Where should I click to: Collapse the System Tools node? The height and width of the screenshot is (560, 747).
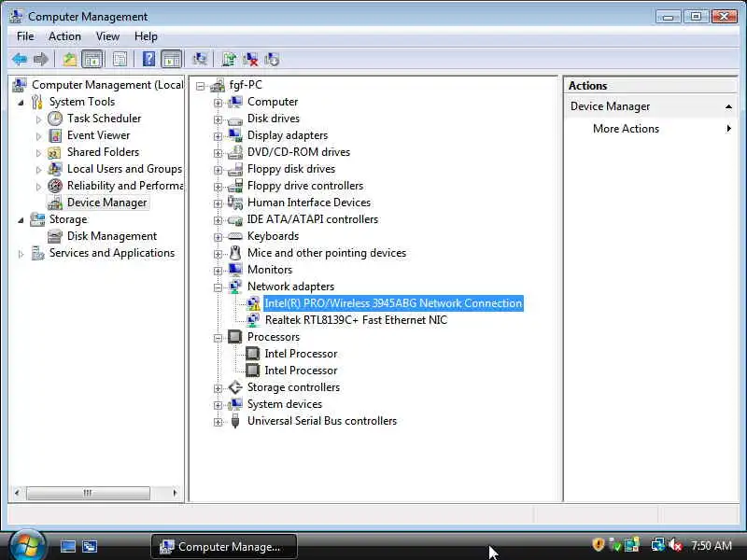tap(21, 103)
